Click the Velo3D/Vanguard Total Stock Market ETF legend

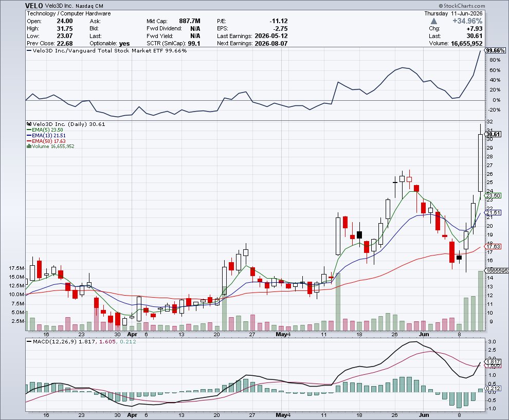(106, 50)
